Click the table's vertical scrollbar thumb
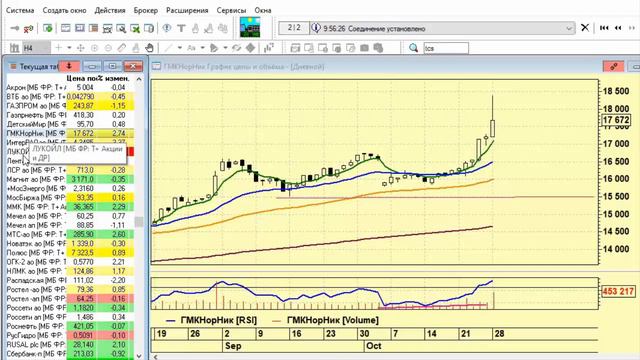Screen dimensions: 640x360 pyautogui.click(x=139, y=222)
